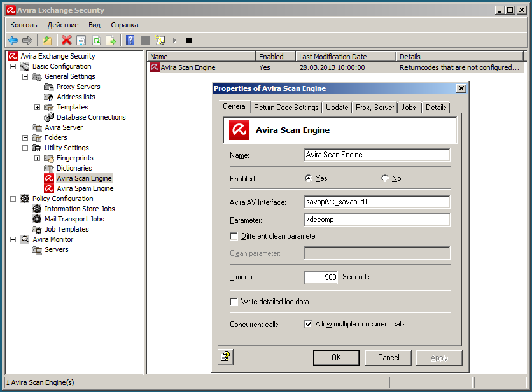532x392 pixels.
Task: Select the Yes radio button for Enabled
Action: click(x=308, y=178)
